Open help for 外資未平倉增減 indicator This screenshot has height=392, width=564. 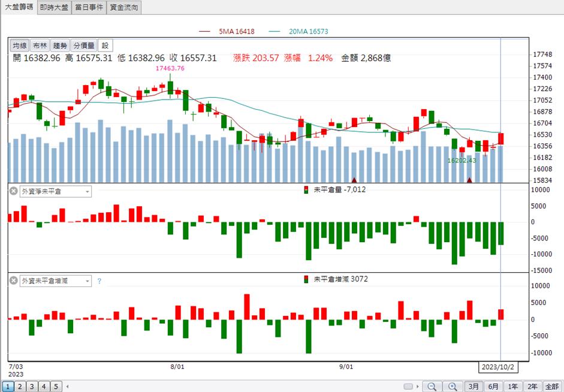pos(99,281)
